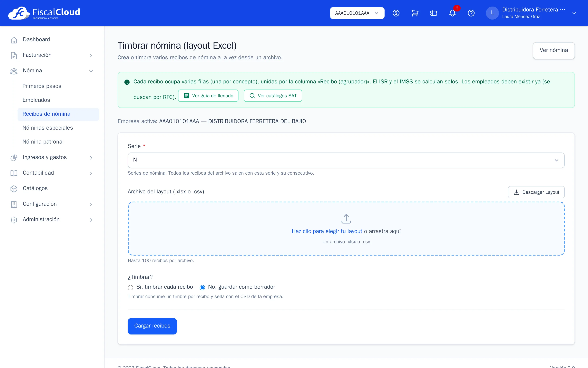Select 'No, guardar como borrador' radio
This screenshot has height=368, width=588.
202,287
